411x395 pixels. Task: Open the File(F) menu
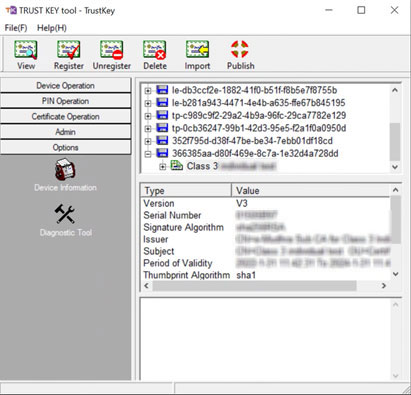(x=16, y=28)
